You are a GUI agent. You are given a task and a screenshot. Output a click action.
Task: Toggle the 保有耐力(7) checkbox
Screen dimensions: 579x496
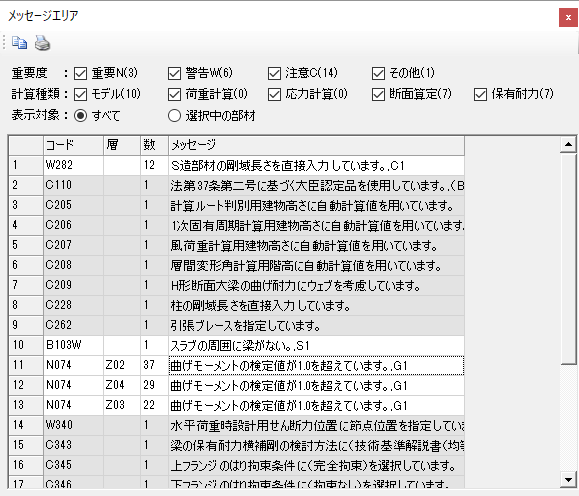480,95
